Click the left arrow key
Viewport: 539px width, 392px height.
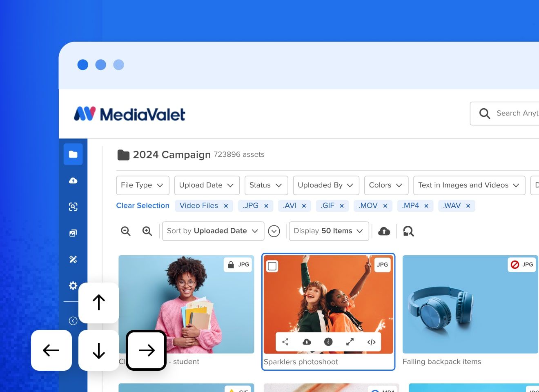pyautogui.click(x=51, y=350)
